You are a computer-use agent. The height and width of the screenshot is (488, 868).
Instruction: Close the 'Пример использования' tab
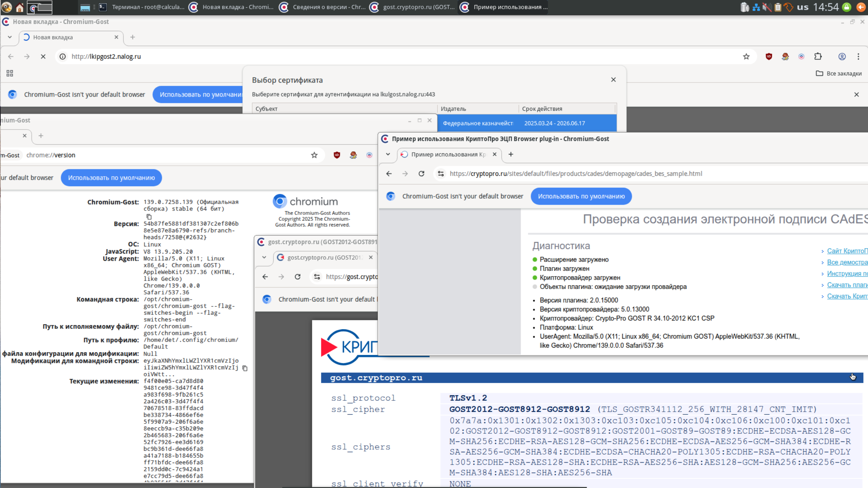click(495, 154)
